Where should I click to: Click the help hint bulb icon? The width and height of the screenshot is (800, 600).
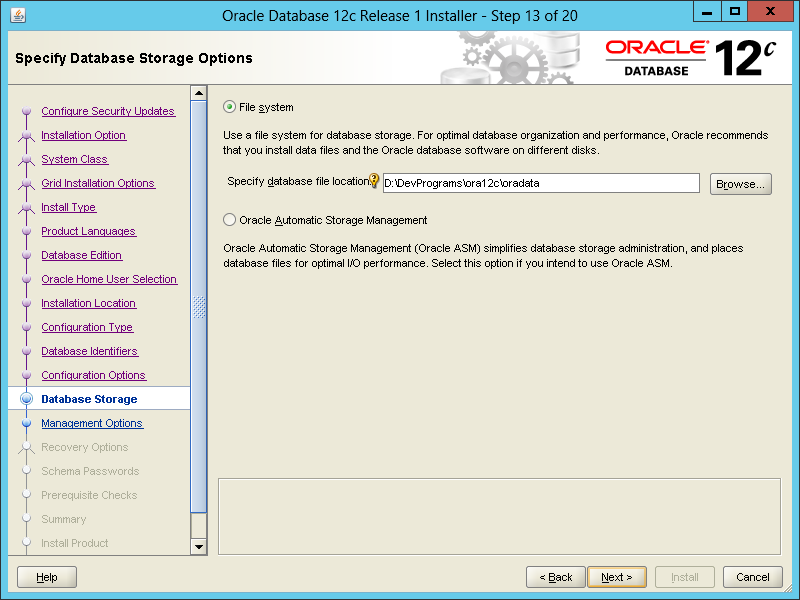tap(374, 180)
